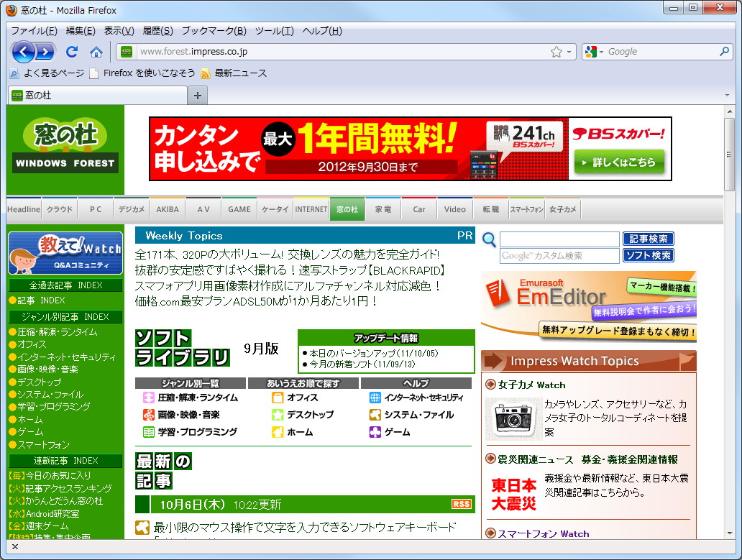
Task: Open the 学習・プログラミング genre icon
Action: tap(147, 431)
